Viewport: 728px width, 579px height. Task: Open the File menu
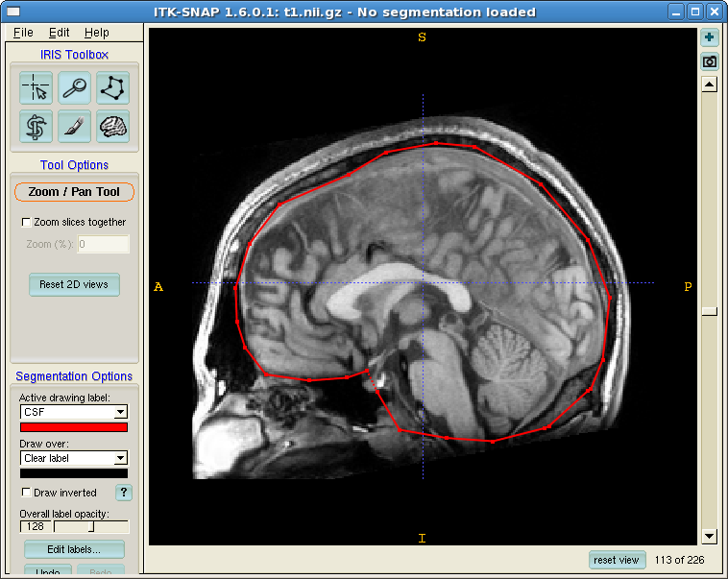[23, 33]
